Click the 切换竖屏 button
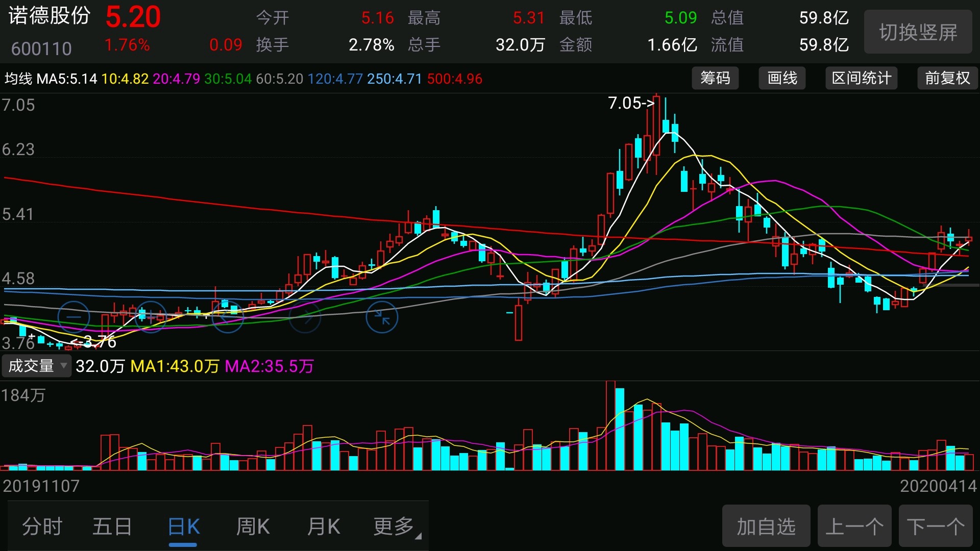The width and height of the screenshot is (980, 551). [918, 32]
